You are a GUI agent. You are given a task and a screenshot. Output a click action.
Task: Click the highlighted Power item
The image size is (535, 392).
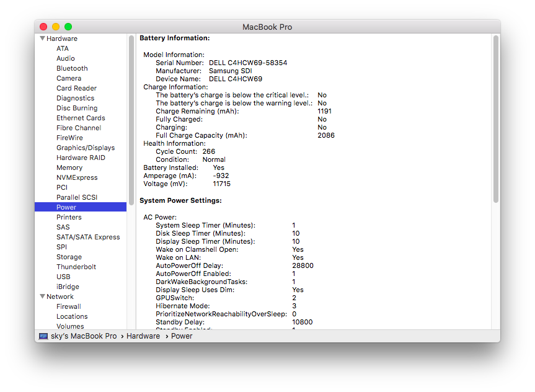coord(81,207)
